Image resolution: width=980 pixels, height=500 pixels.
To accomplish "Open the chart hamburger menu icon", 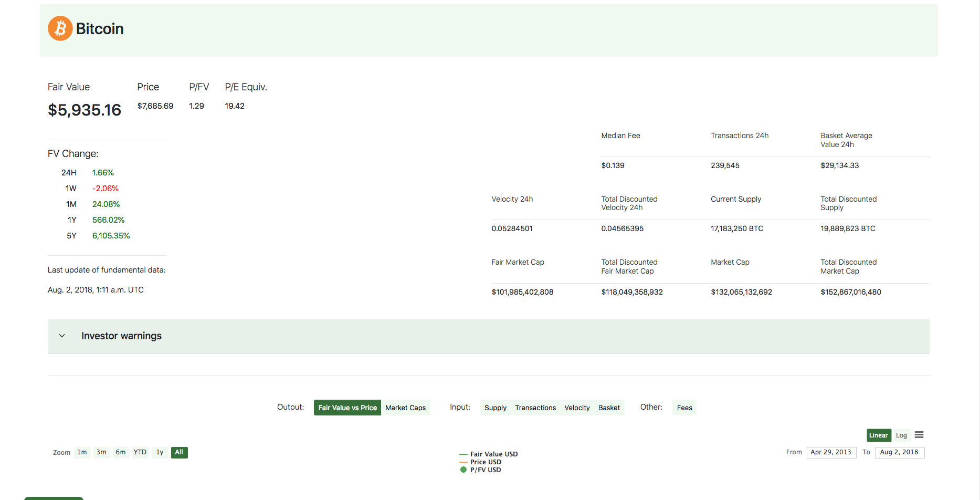I will (x=919, y=435).
